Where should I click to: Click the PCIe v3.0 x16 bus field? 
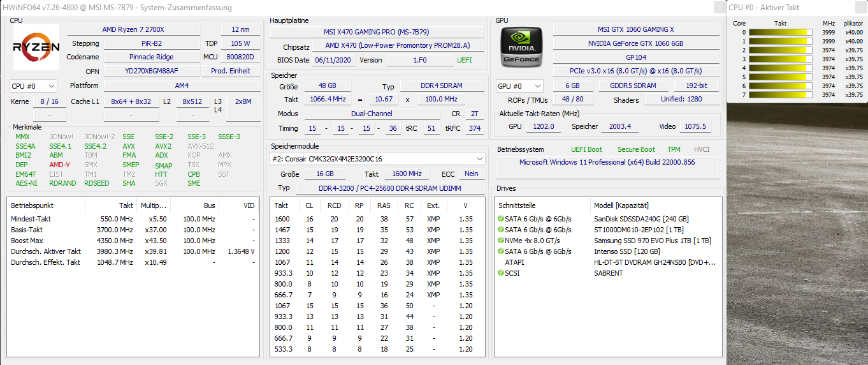coord(635,71)
